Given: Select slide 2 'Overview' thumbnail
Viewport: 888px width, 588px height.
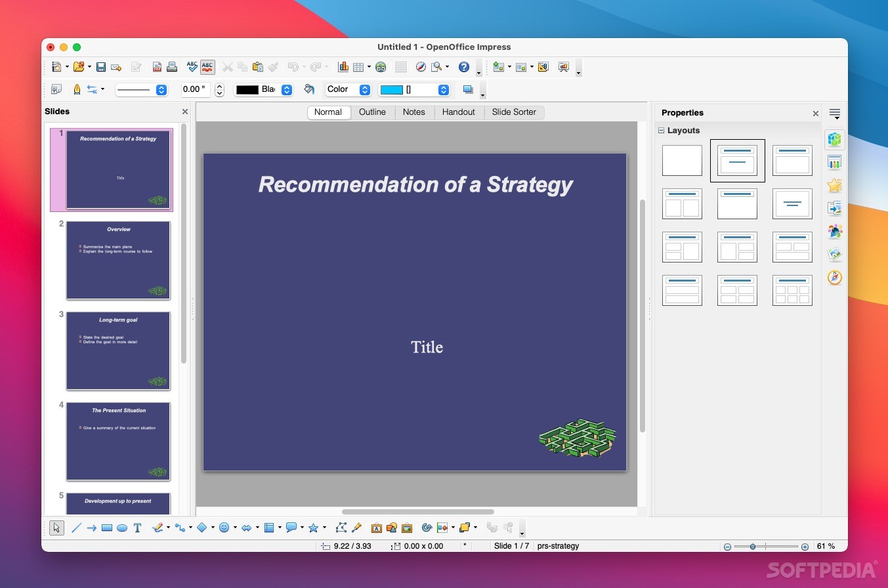Looking at the screenshot, I should (118, 260).
